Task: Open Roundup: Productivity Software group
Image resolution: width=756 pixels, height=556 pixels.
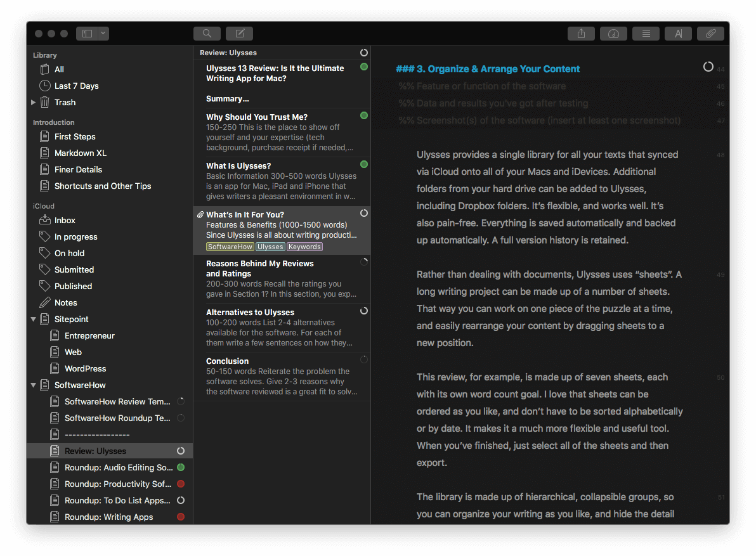Action: pyautogui.click(x=110, y=484)
